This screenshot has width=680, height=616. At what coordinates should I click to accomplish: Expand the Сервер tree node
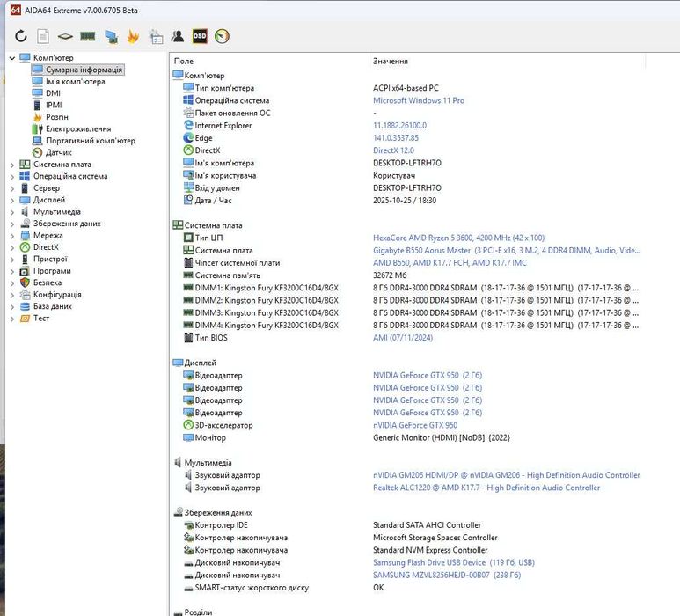(12, 188)
